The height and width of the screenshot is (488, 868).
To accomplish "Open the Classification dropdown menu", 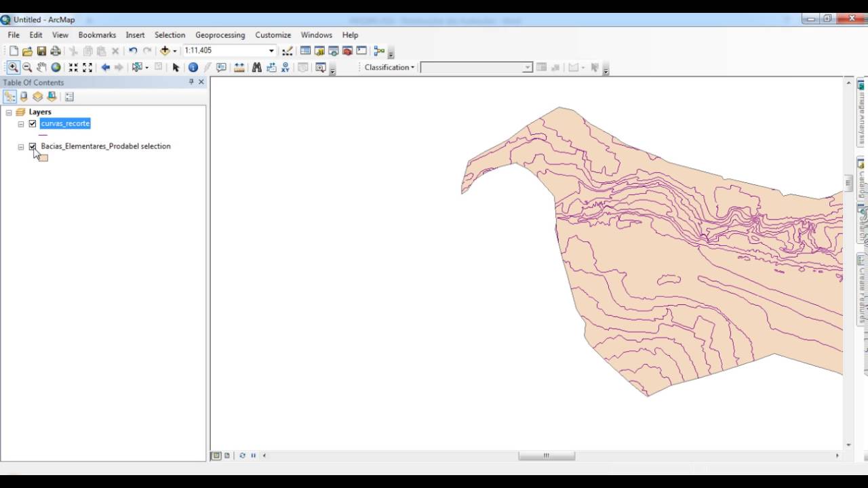I will coord(389,67).
